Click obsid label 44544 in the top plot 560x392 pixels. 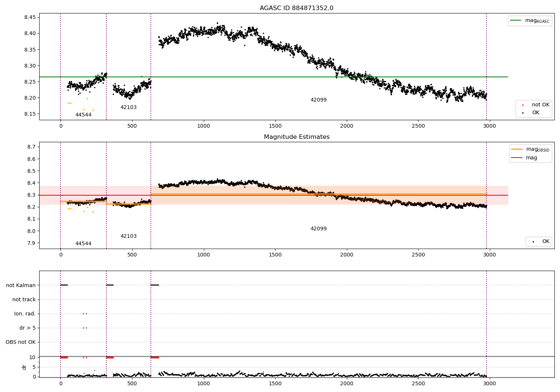click(83, 115)
